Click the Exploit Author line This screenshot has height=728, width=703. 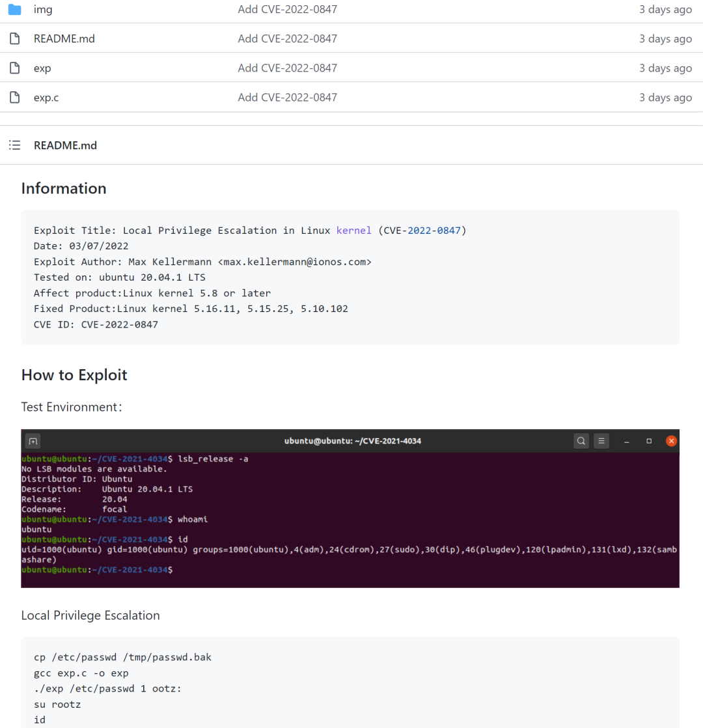(202, 262)
